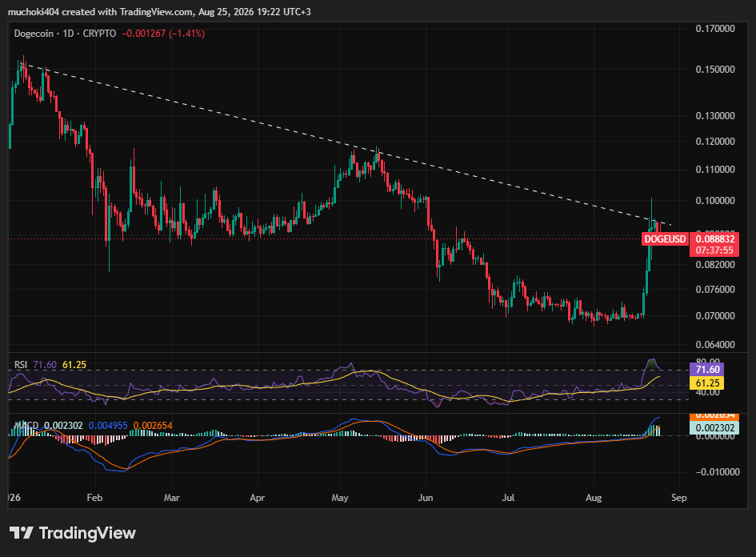This screenshot has width=756, height=557.
Task: Click the Sep label on time axis
Action: pos(679,498)
